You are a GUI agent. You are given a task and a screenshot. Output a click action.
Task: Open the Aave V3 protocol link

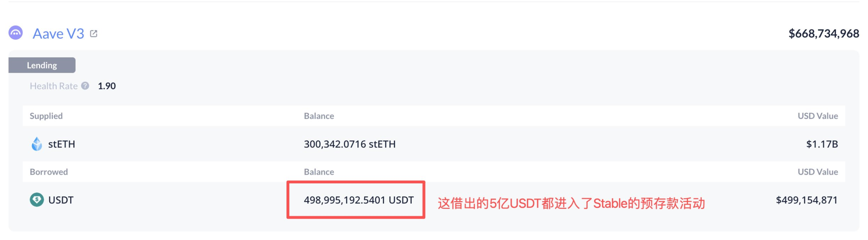pos(58,34)
